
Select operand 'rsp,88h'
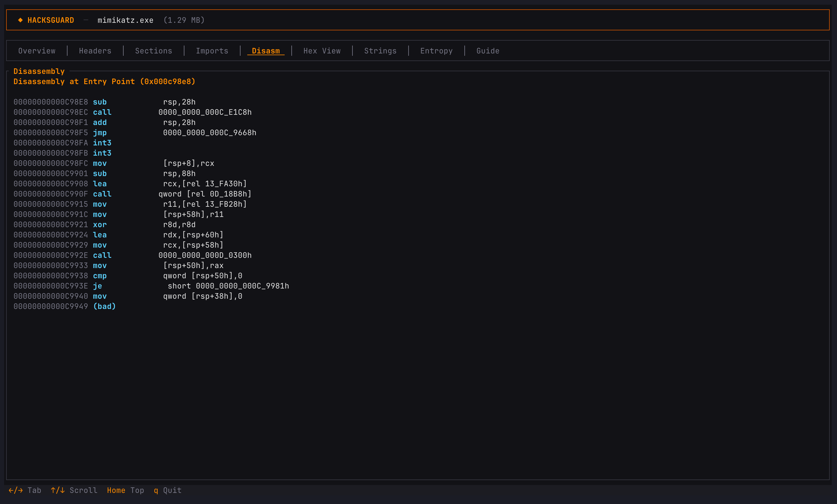click(x=179, y=174)
